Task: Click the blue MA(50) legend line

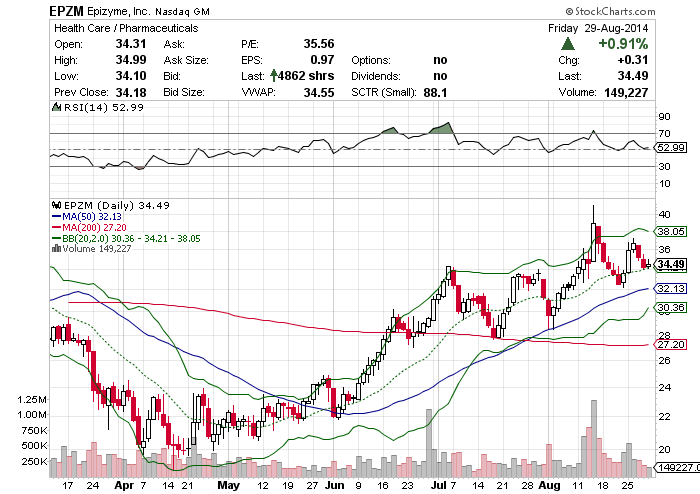Action: pyautogui.click(x=57, y=216)
